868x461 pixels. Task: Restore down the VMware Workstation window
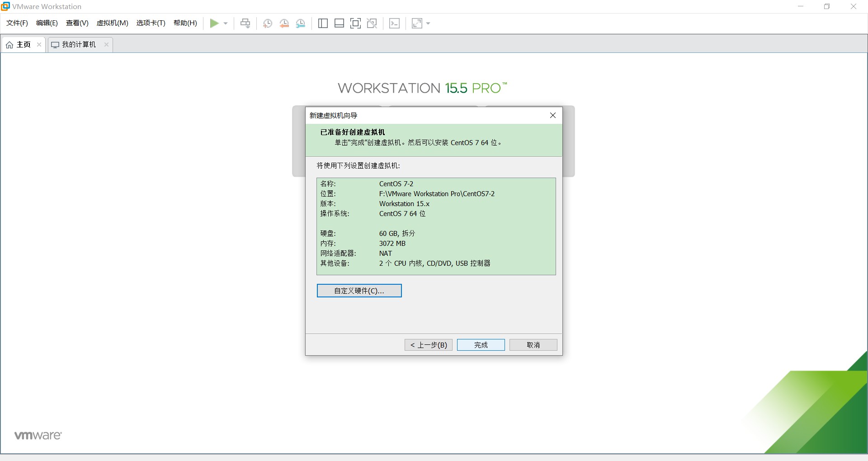[827, 6]
